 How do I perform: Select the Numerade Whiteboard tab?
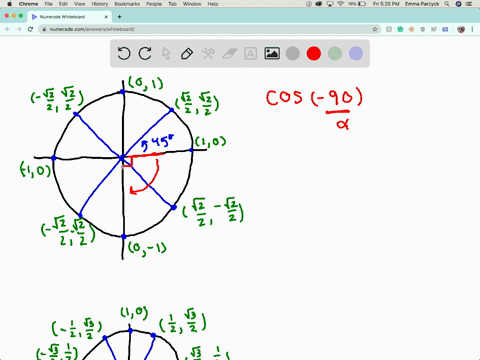click(70, 17)
